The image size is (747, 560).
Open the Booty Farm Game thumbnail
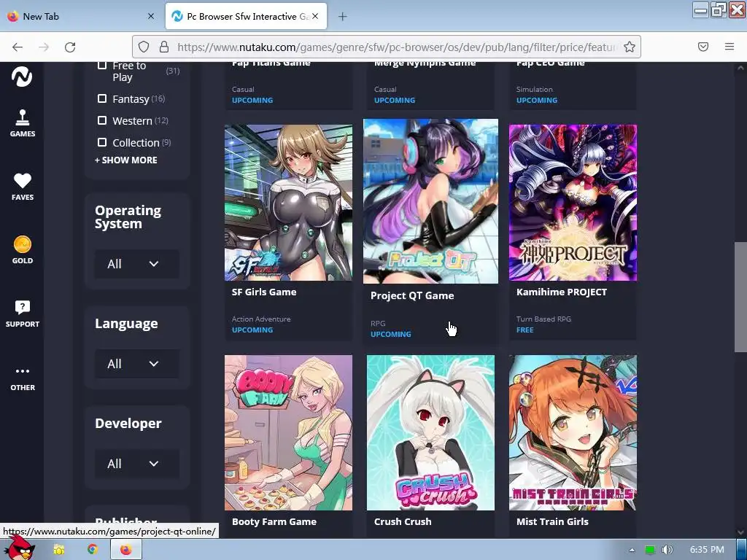click(x=288, y=432)
